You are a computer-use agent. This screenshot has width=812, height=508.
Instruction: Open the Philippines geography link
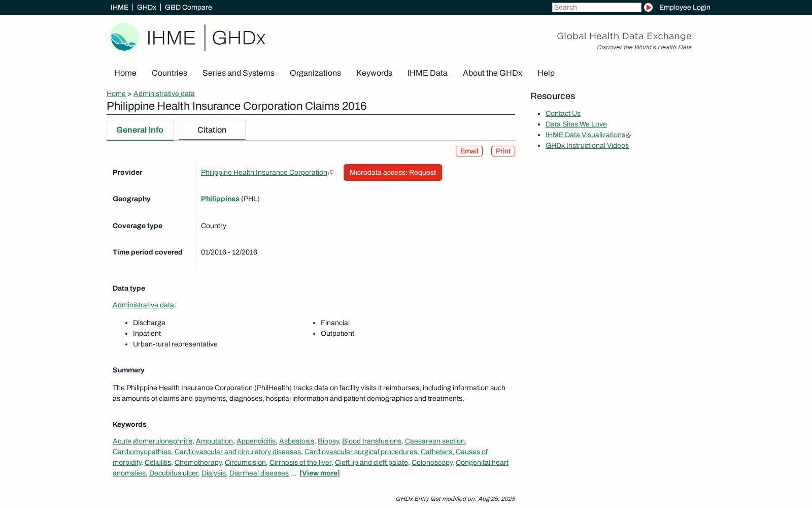pyautogui.click(x=220, y=199)
